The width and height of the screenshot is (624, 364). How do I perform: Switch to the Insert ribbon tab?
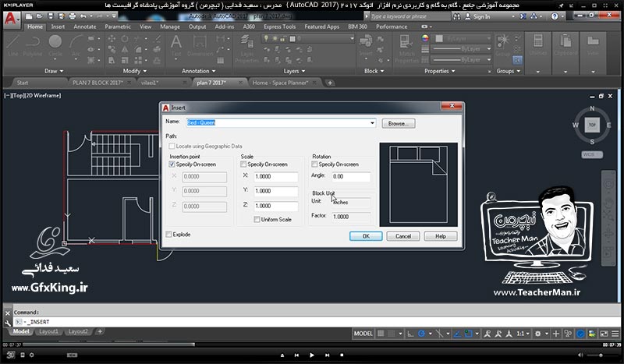pos(58,27)
